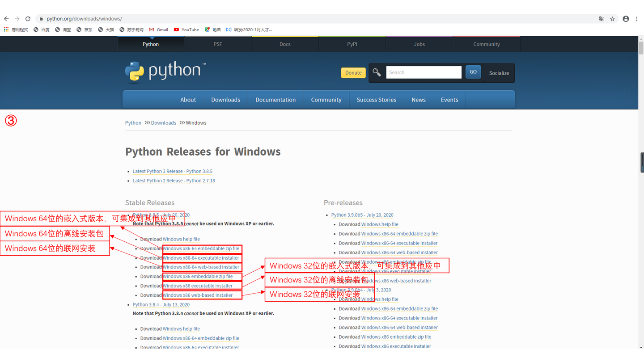Download 3.9.0b5 Windows x86-64 web-based installer

pyautogui.click(x=399, y=253)
